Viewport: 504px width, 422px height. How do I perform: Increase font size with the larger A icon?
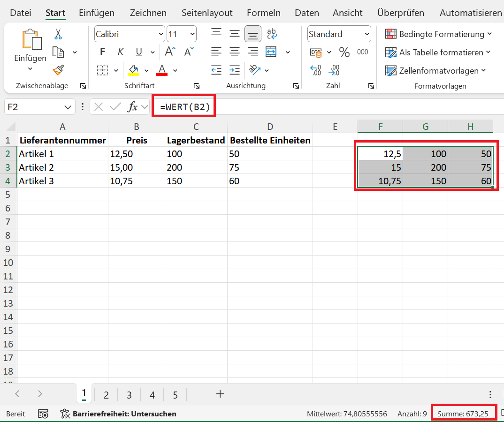tap(170, 52)
